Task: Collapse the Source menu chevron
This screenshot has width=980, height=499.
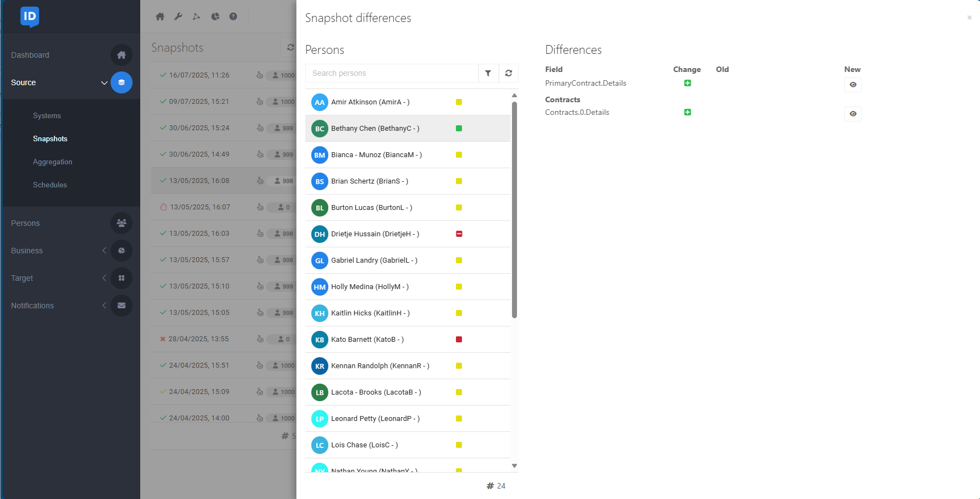Action: coord(104,83)
